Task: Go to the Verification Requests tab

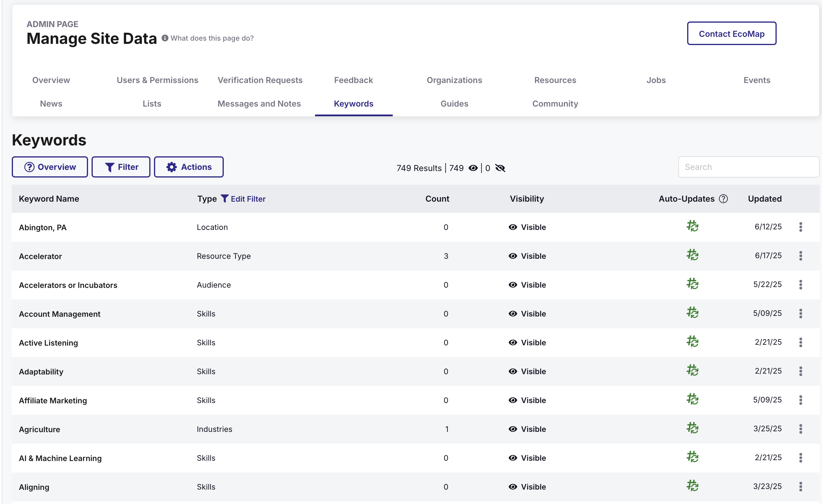Action: point(260,80)
